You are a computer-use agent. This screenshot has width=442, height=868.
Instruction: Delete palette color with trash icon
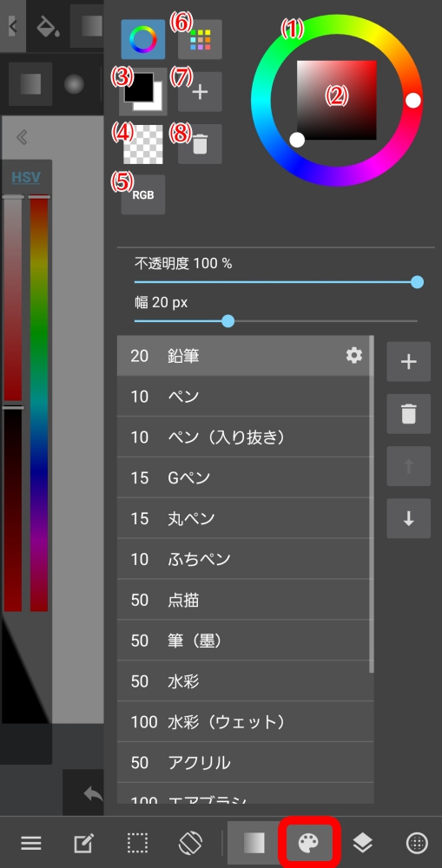click(x=200, y=144)
